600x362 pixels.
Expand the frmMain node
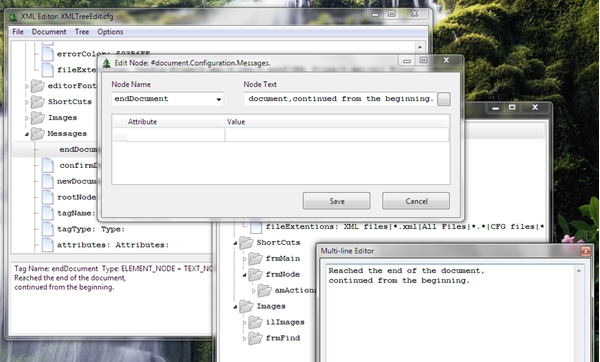244,259
